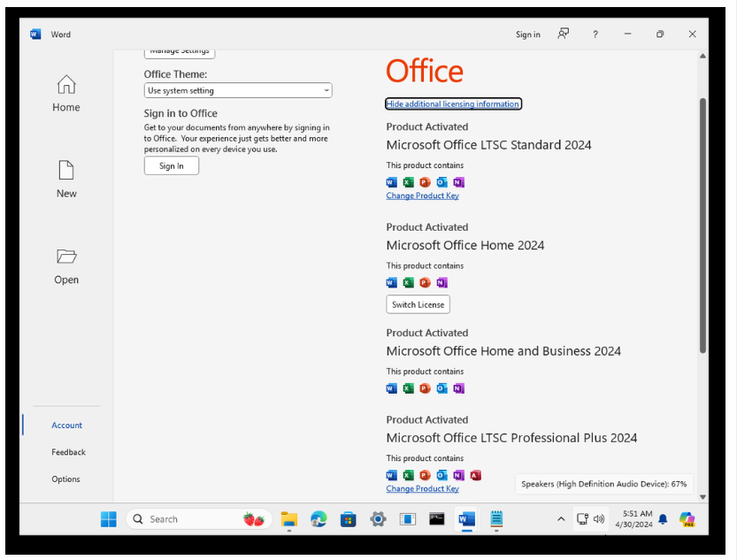
Task: Click the text Microsoft Office Home 2024
Action: 465,245
